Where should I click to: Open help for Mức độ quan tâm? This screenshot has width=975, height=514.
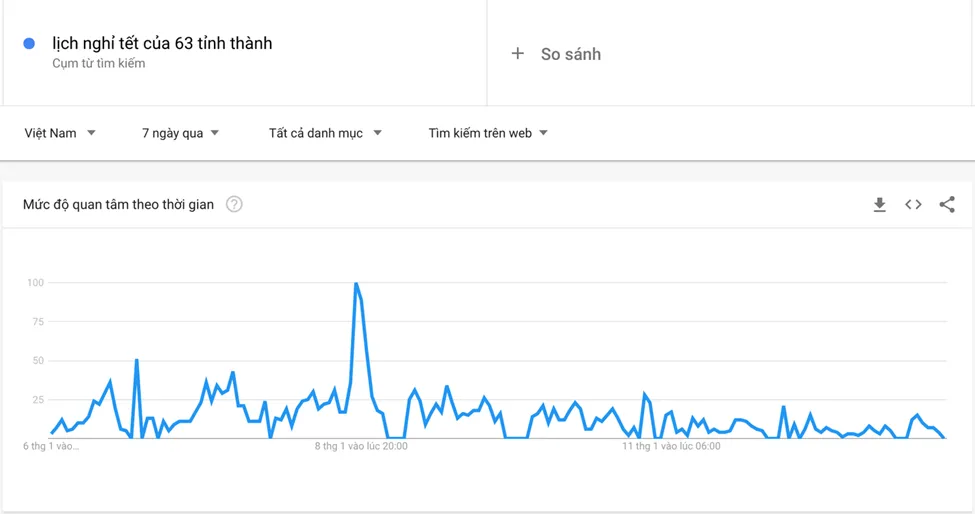(x=234, y=205)
